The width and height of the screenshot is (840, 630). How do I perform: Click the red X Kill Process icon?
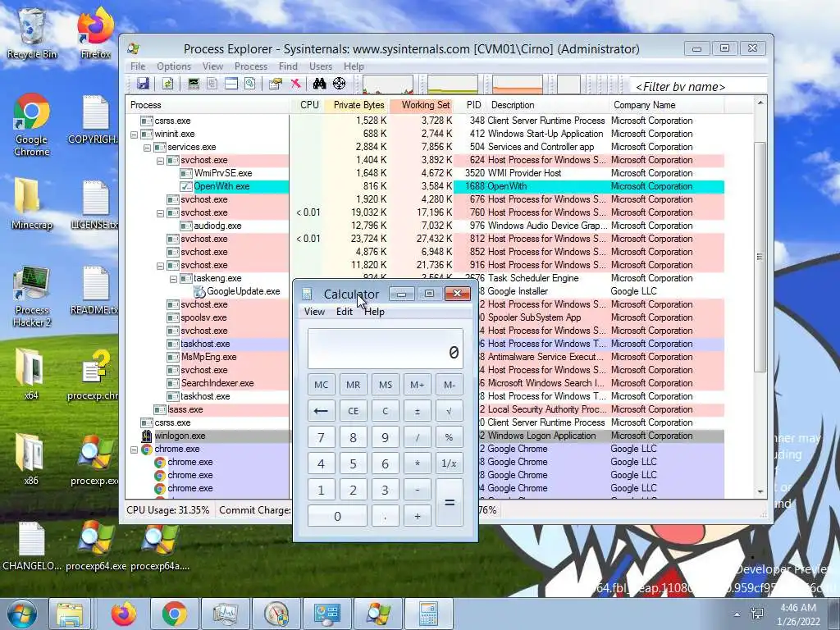pyautogui.click(x=295, y=84)
